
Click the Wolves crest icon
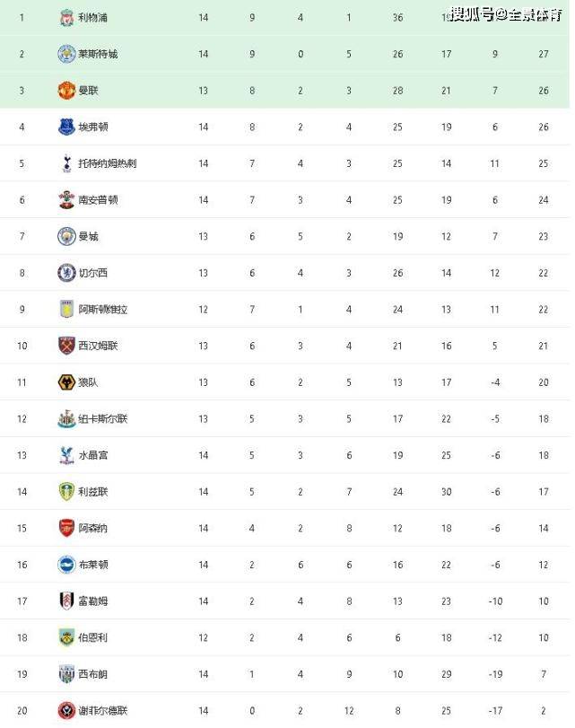(x=66, y=382)
